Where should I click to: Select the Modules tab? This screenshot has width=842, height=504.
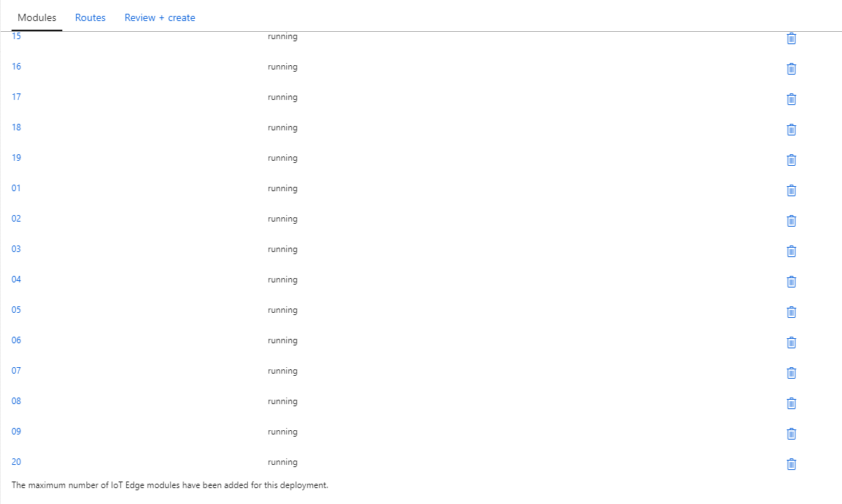(x=36, y=17)
